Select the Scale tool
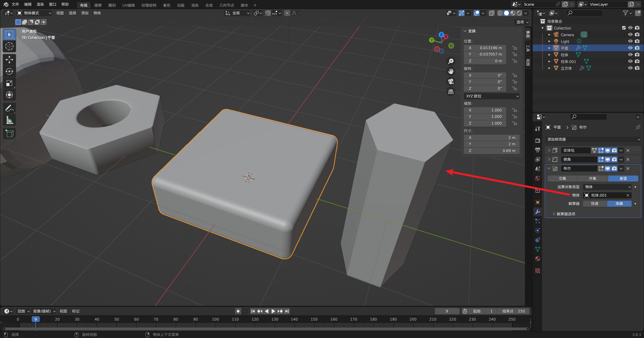644x338 pixels. [x=9, y=83]
